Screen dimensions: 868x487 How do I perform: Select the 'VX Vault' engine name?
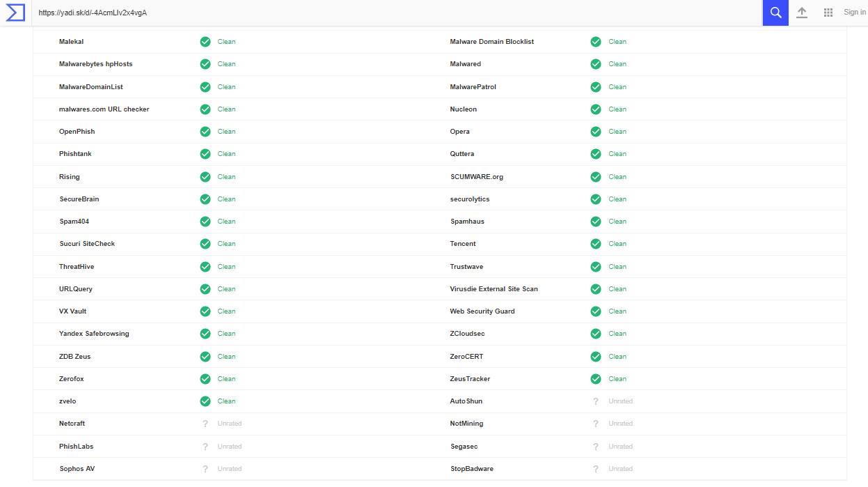[x=73, y=311]
